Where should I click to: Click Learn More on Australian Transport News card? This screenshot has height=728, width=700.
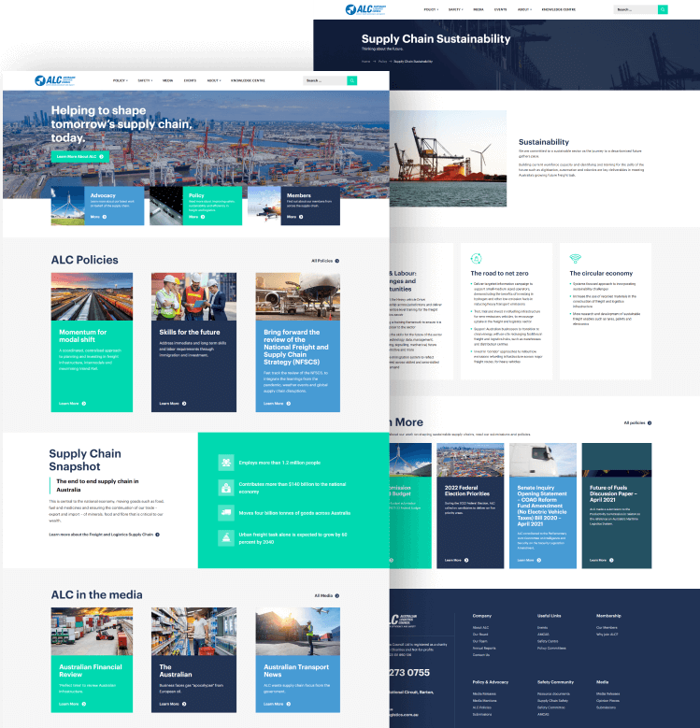pyautogui.click(x=278, y=704)
